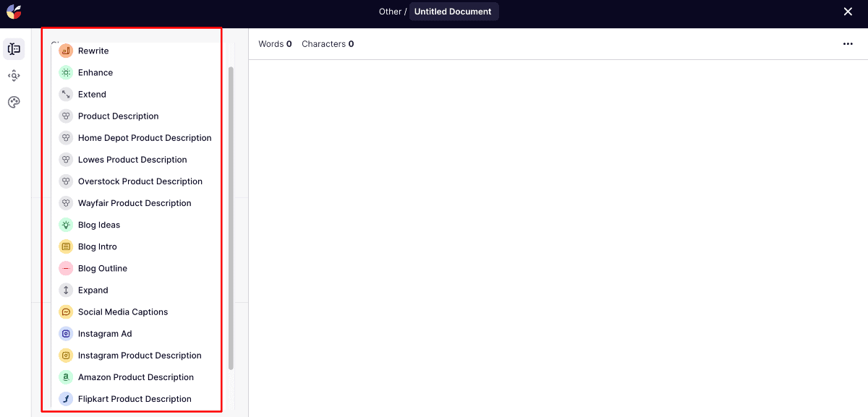This screenshot has height=417, width=868.
Task: Select Social Media Captions option
Action: click(x=122, y=312)
